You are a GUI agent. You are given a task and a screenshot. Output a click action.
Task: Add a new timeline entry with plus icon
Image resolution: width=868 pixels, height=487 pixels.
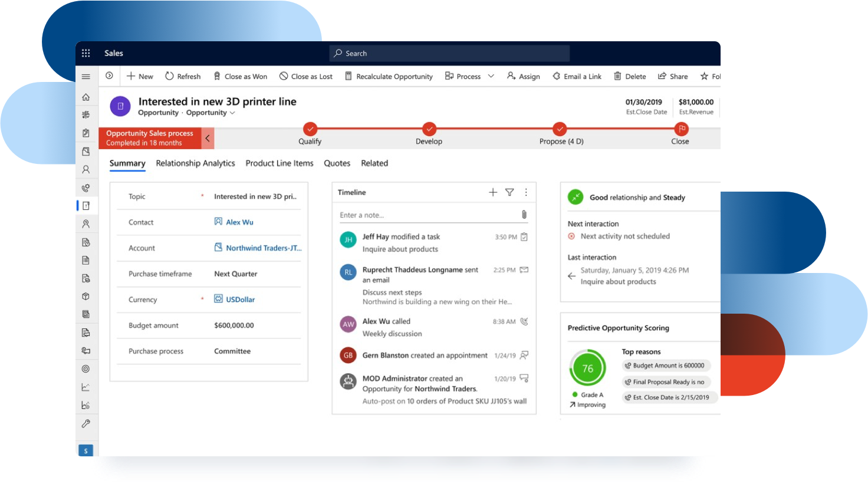click(x=493, y=192)
